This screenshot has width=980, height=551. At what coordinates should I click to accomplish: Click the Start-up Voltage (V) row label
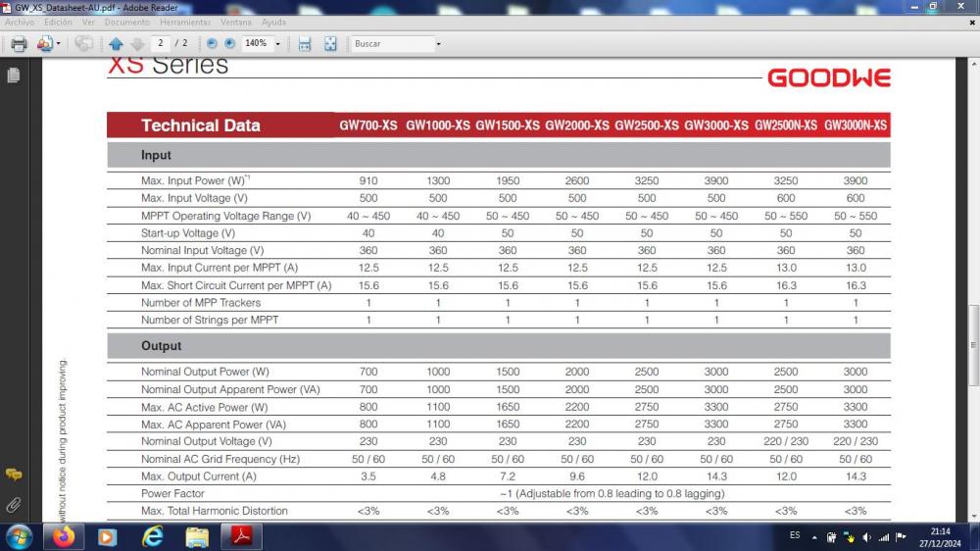click(187, 232)
